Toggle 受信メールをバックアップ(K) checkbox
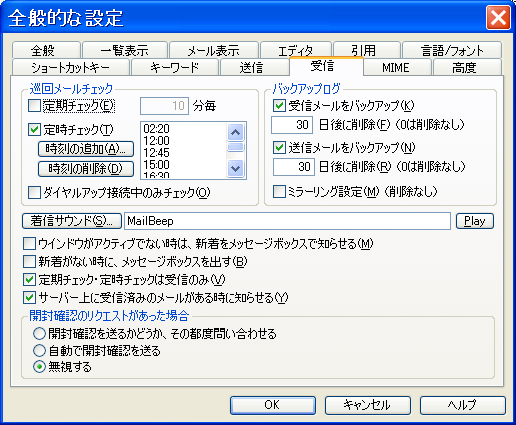 click(x=279, y=106)
